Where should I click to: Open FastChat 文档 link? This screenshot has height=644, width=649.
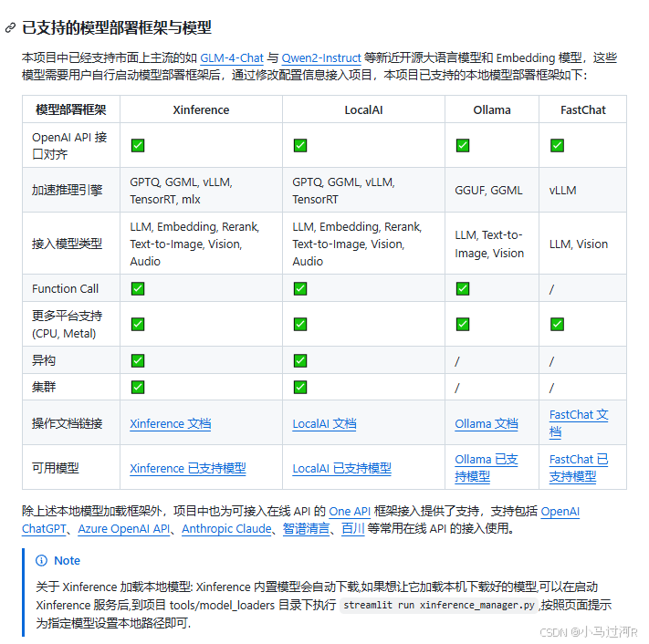[579, 423]
